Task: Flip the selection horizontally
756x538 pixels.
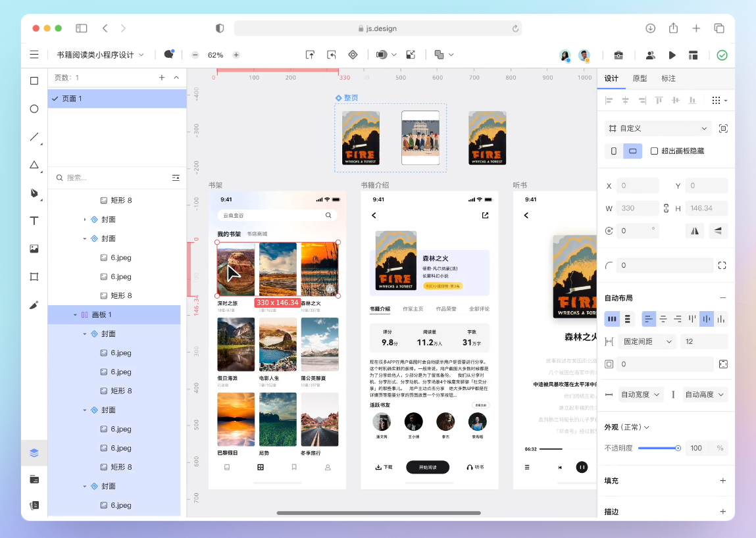Action: (x=695, y=231)
